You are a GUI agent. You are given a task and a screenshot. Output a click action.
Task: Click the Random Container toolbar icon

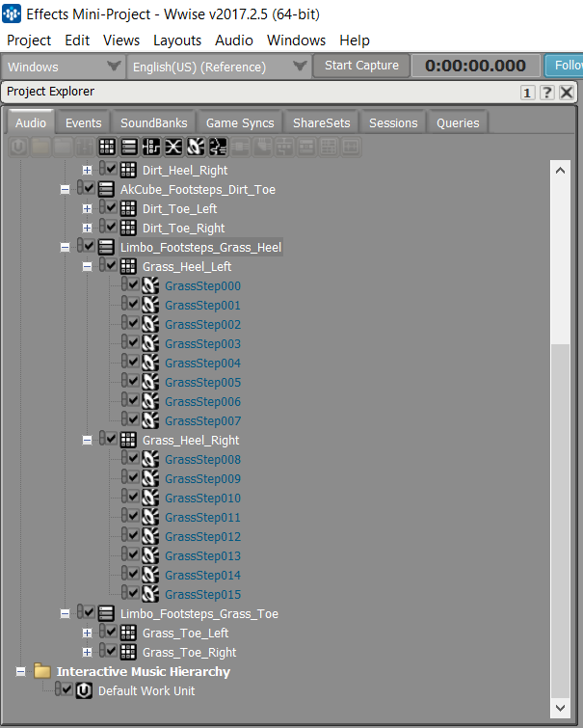107,148
